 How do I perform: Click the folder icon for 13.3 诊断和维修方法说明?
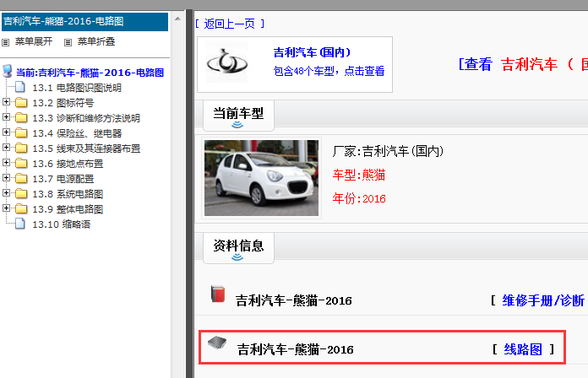click(21, 118)
